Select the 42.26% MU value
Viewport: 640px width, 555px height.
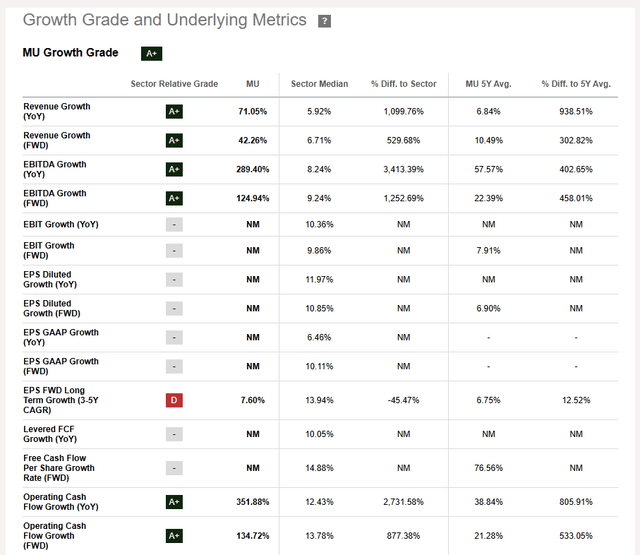[253, 140]
